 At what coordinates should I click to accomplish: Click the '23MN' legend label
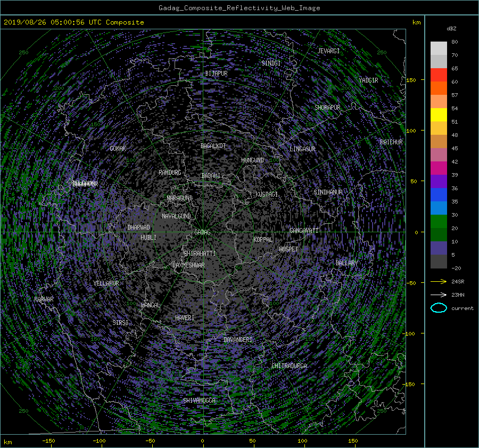click(x=458, y=295)
